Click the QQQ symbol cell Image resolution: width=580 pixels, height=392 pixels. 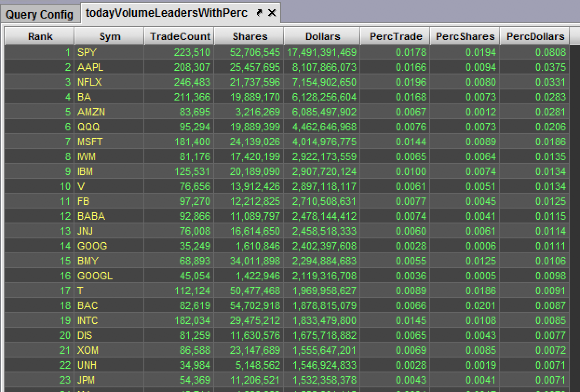click(x=109, y=127)
